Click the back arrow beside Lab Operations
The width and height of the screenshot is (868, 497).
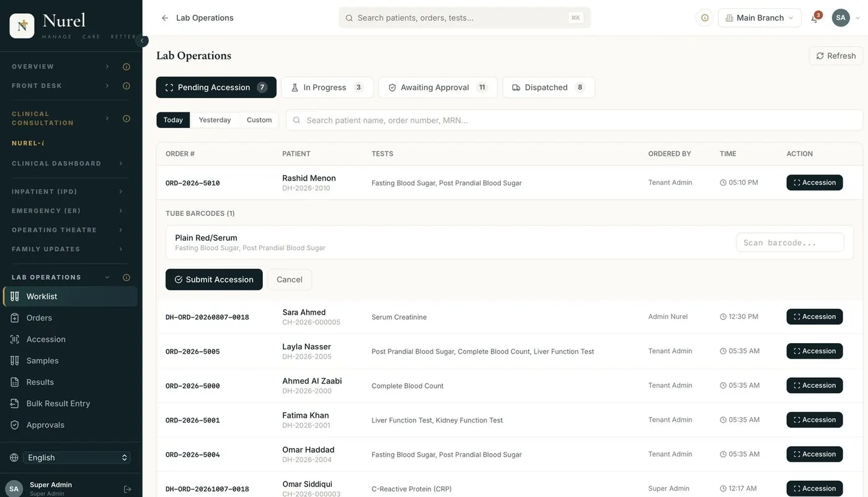point(165,18)
